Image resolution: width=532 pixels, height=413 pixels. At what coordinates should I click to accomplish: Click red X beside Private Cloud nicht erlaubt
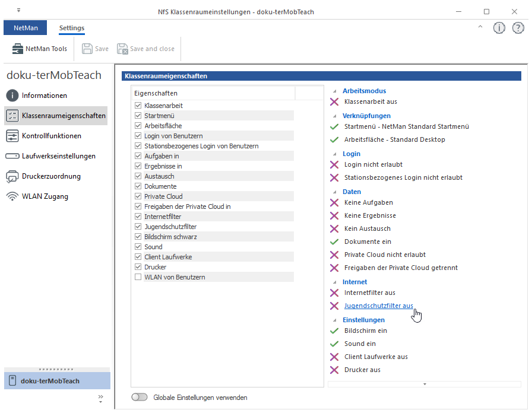334,255
